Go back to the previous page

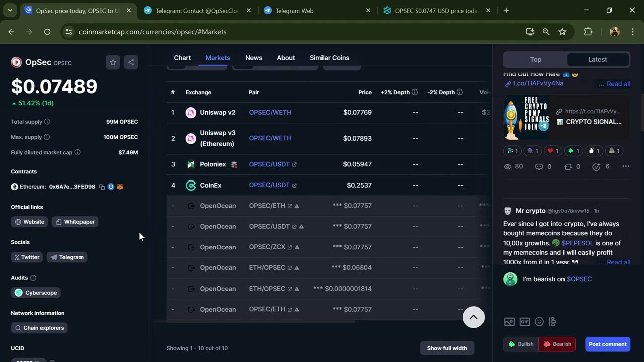click(x=11, y=32)
